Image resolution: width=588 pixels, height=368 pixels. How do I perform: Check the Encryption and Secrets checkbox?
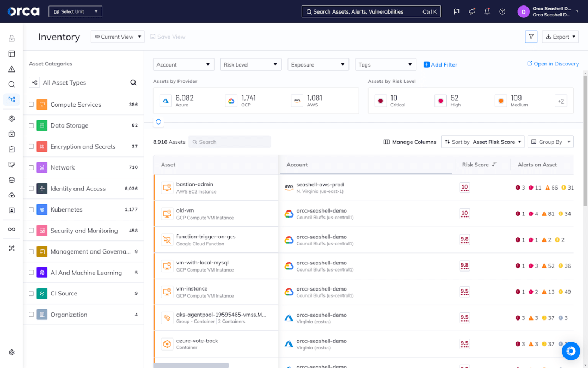32,147
